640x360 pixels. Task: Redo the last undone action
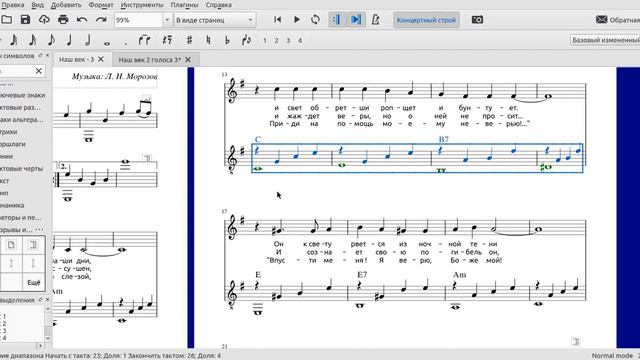point(101,20)
